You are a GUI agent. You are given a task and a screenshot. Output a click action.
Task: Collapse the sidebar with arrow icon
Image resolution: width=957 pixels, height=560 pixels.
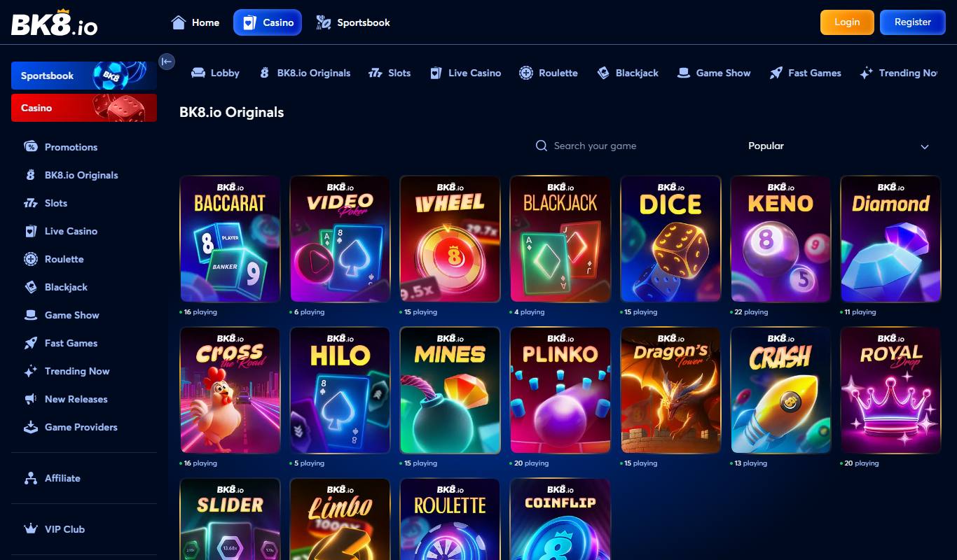pyautogui.click(x=167, y=62)
